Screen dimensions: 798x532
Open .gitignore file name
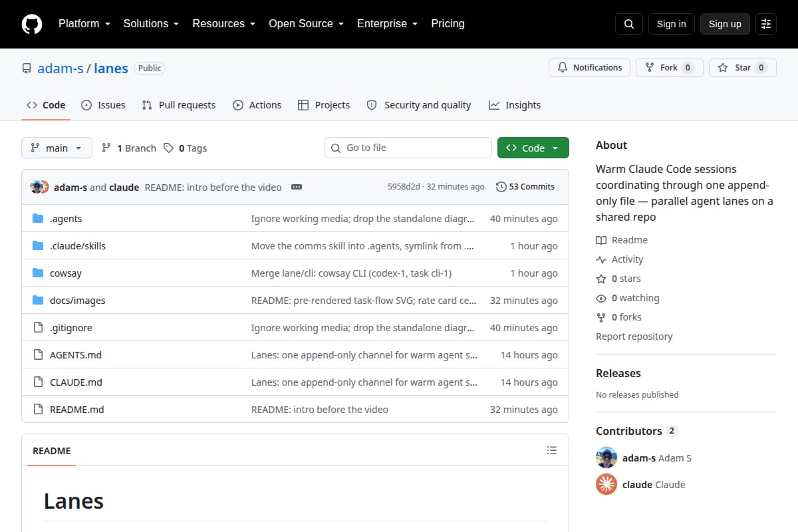pos(71,328)
